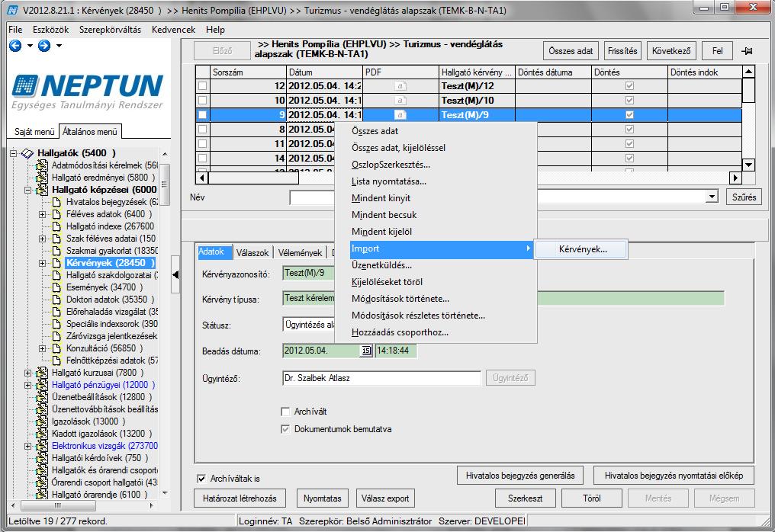Expand the Konzultáció tree node
This screenshot has width=775, height=532.
coord(43,348)
